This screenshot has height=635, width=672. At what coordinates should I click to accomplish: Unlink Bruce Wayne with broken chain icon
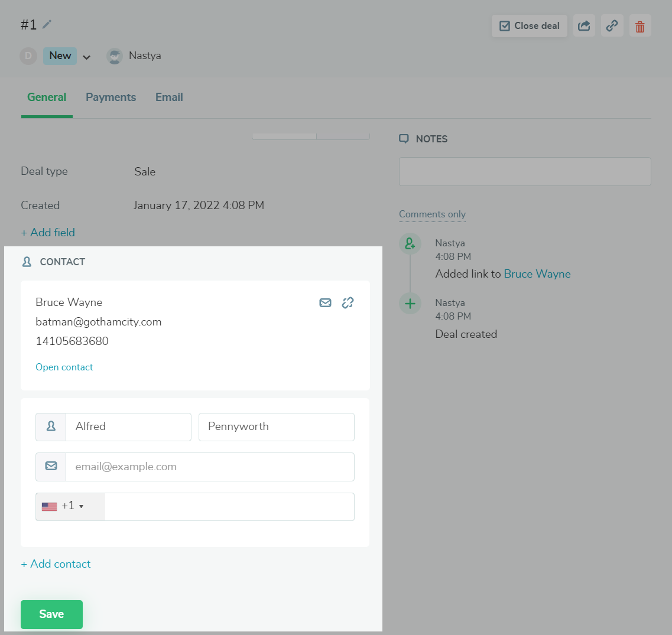click(x=348, y=303)
